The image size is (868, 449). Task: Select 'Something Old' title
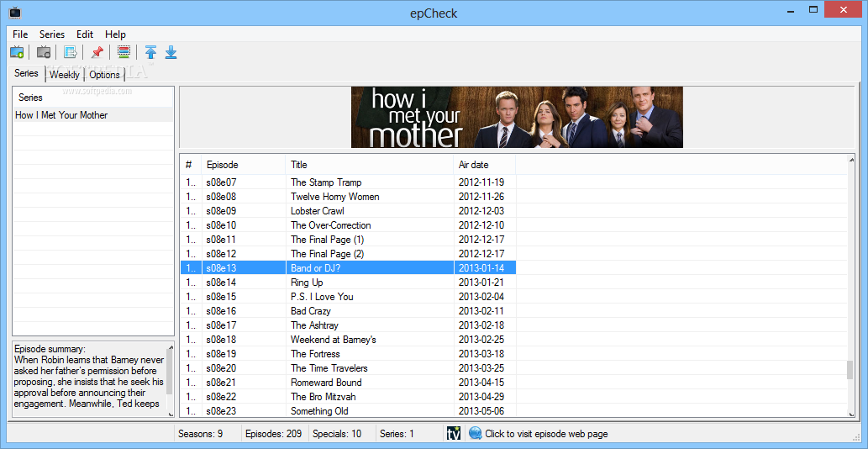(x=319, y=411)
